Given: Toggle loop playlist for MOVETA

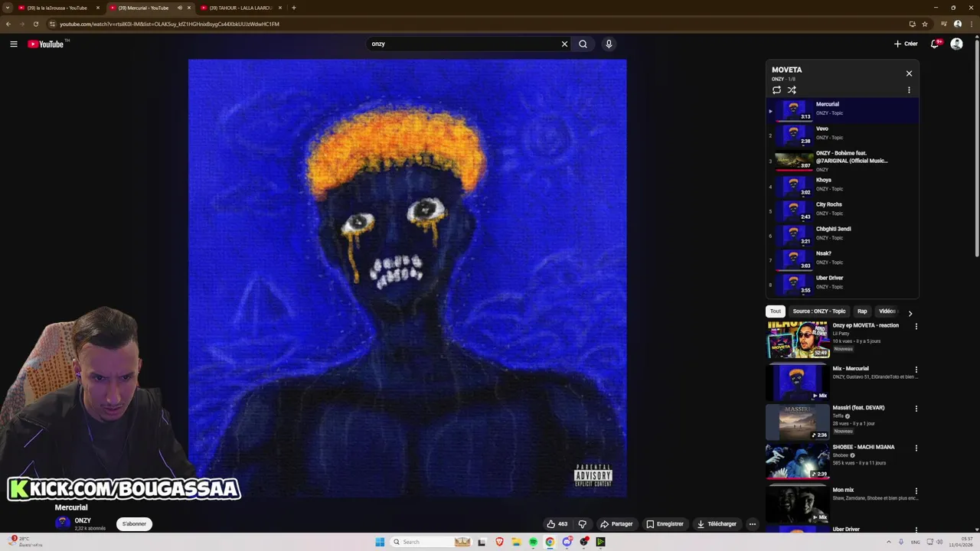Looking at the screenshot, I should 776,90.
